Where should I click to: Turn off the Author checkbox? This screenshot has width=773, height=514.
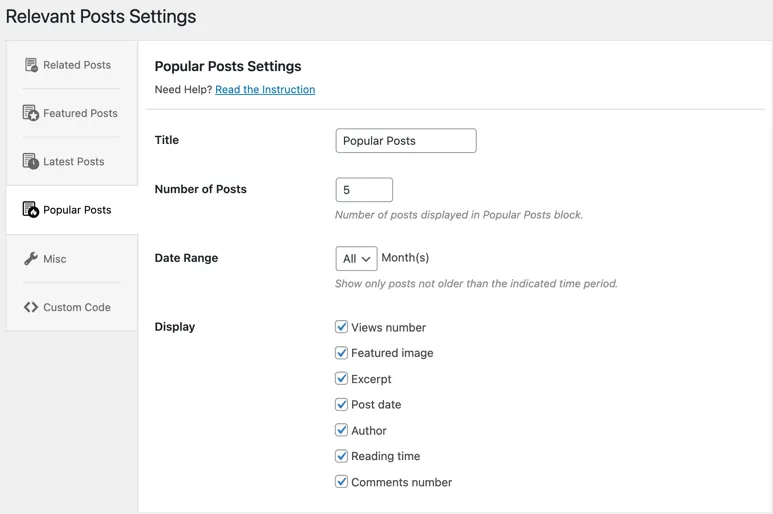coord(341,430)
